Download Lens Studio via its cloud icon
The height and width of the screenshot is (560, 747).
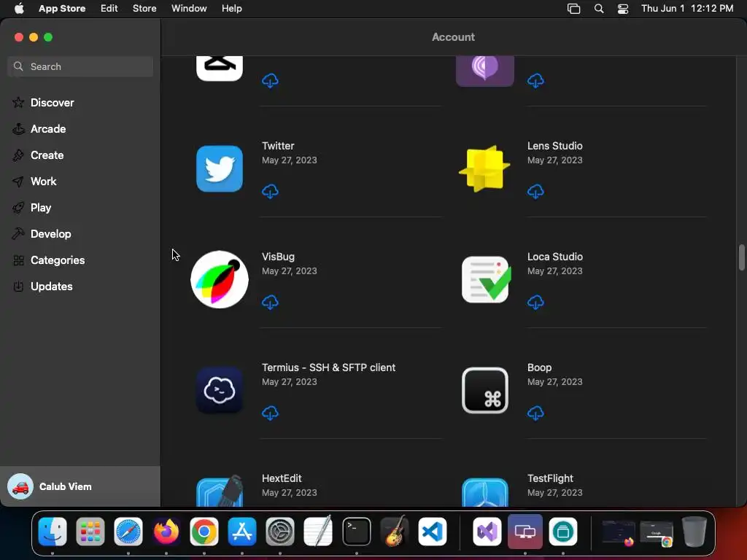[x=535, y=192]
